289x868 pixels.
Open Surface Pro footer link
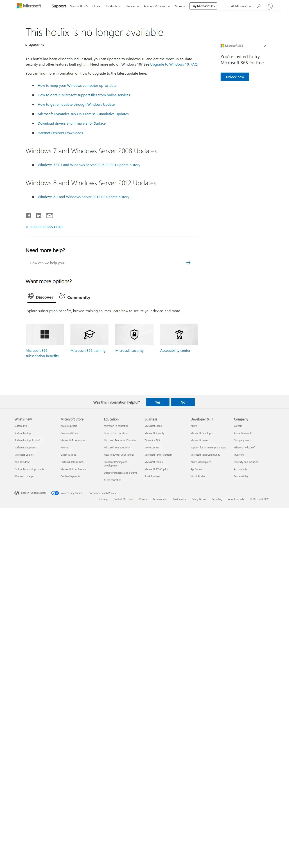20,426
